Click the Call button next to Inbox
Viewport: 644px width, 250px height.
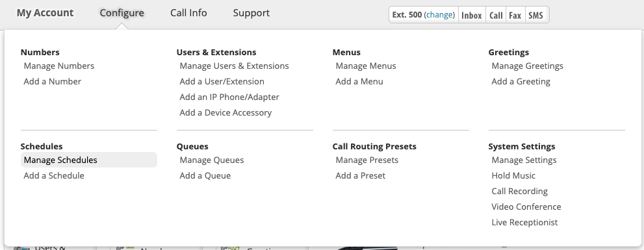(x=496, y=15)
